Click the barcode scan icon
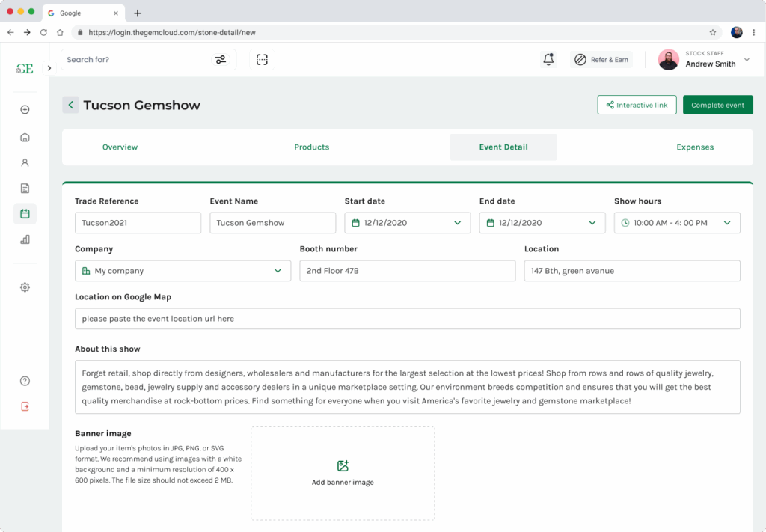Screen dimensions: 766x532 point(262,60)
